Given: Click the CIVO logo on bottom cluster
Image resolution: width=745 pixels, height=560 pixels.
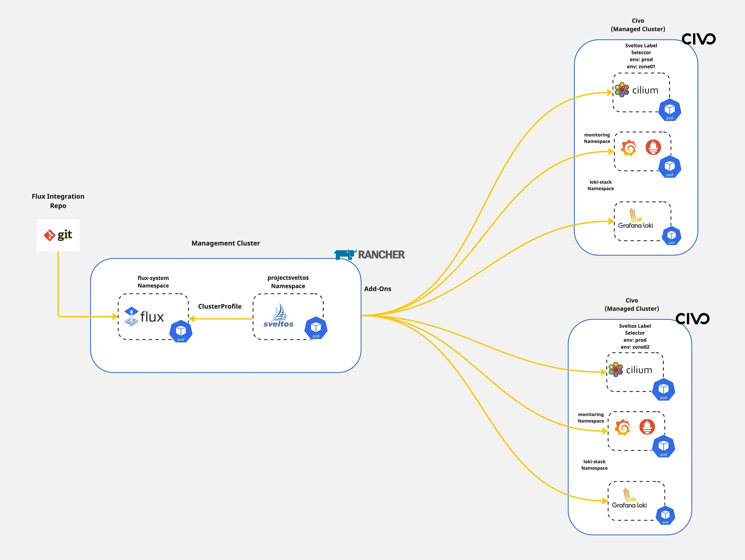Looking at the screenshot, I should [x=693, y=319].
